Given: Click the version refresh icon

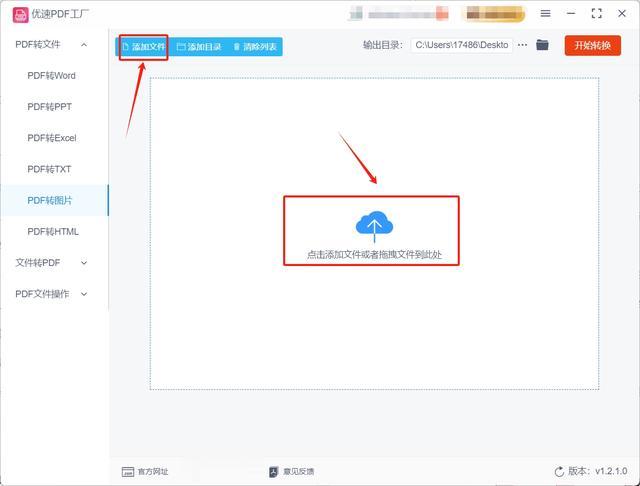Looking at the screenshot, I should click(559, 472).
